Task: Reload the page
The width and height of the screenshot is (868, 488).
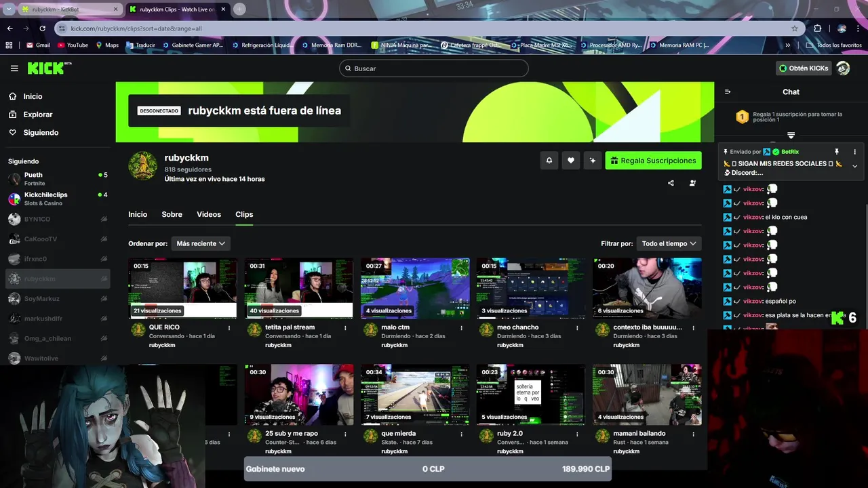Action: (x=42, y=28)
